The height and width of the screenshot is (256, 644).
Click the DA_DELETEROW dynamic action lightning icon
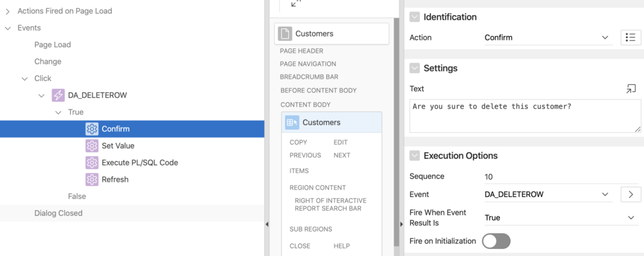click(x=58, y=96)
